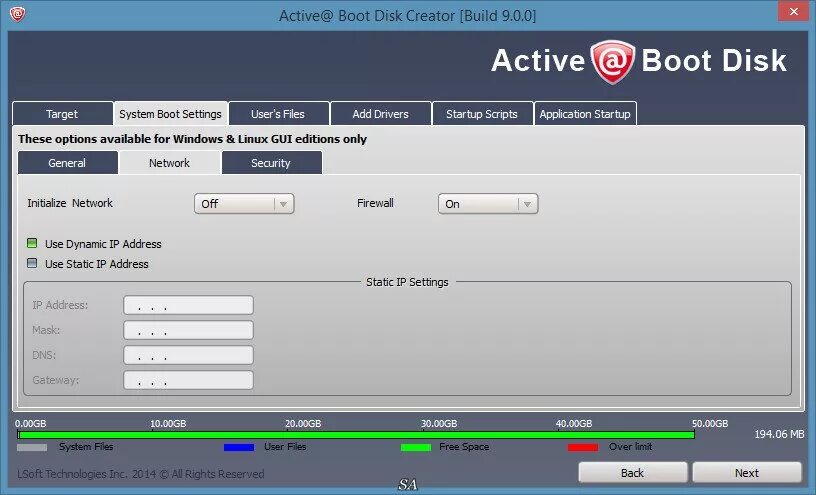Click the DNS input field
The image size is (816, 495).
[x=188, y=355]
